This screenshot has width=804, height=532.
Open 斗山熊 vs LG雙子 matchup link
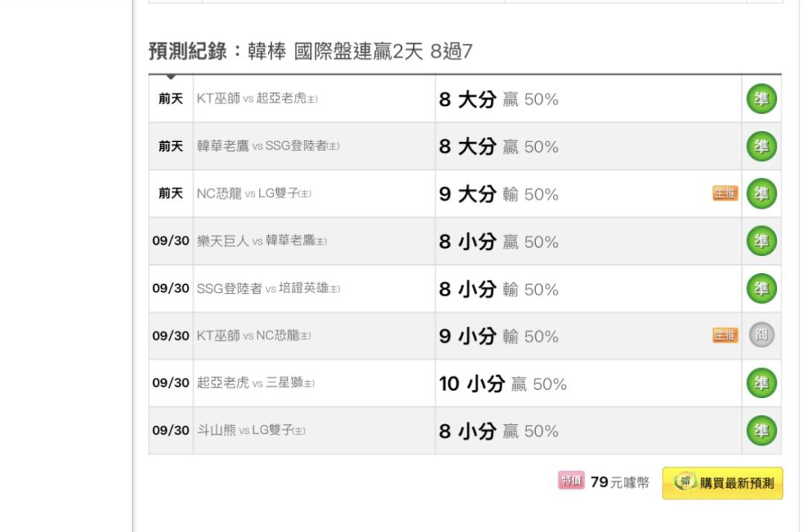251,431
